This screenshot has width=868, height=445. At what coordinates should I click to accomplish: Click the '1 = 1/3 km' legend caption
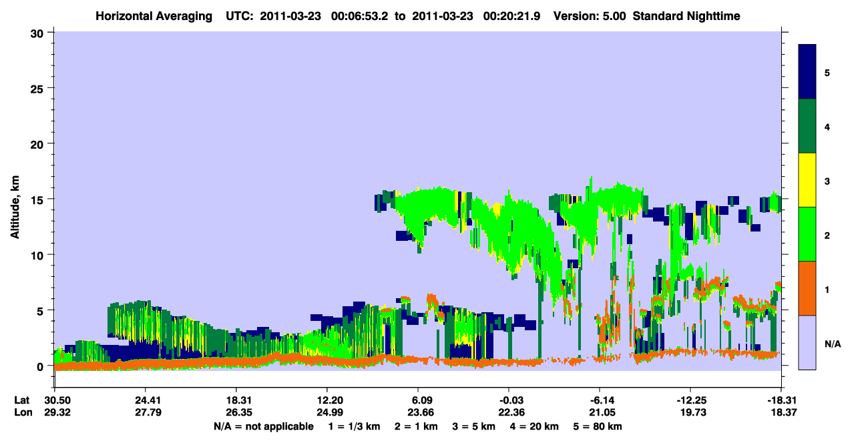pyautogui.click(x=355, y=426)
